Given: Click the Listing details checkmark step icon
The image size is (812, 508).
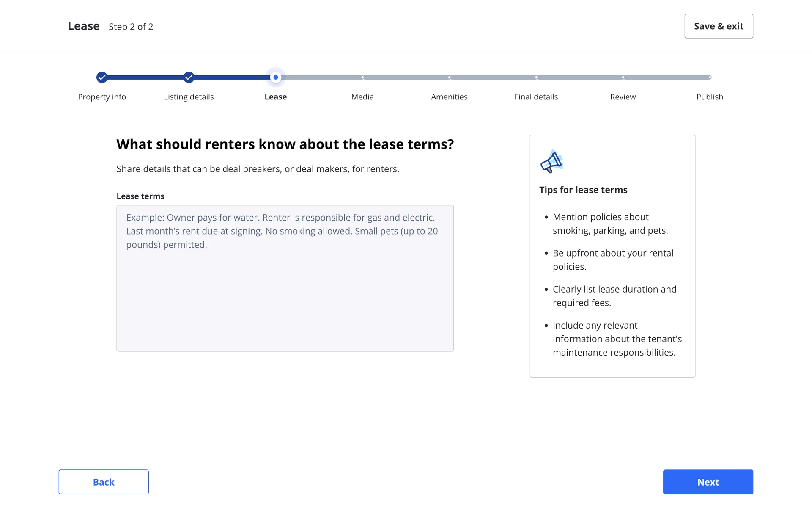Looking at the screenshot, I should coord(189,77).
